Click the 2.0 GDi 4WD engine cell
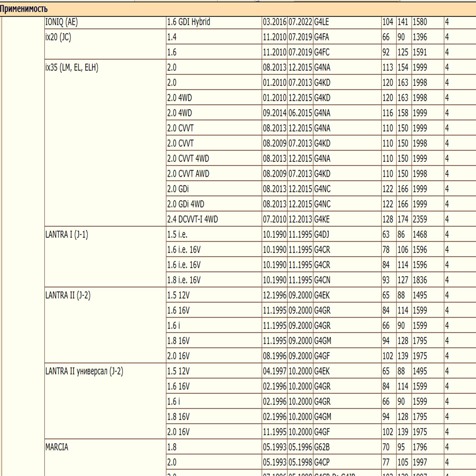 [186, 204]
